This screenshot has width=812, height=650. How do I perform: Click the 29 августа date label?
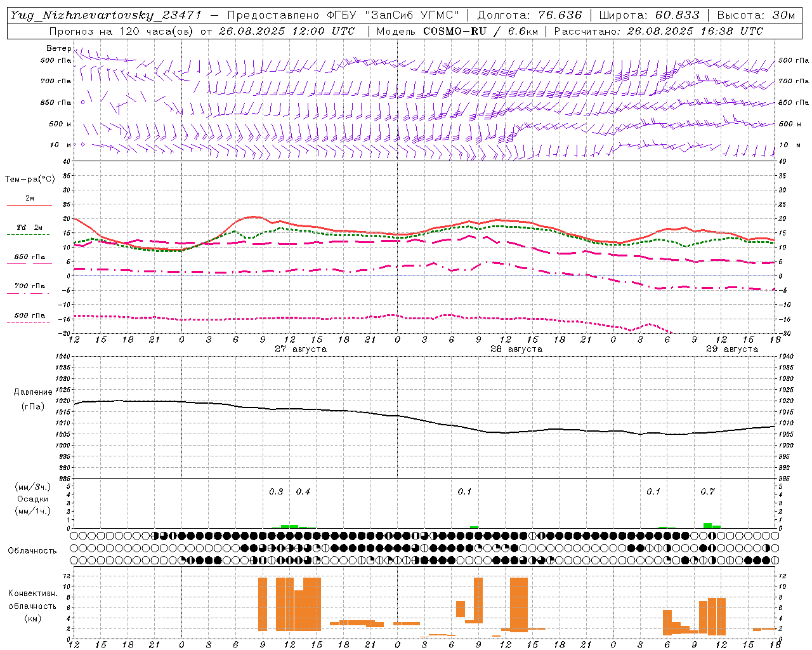(x=732, y=349)
